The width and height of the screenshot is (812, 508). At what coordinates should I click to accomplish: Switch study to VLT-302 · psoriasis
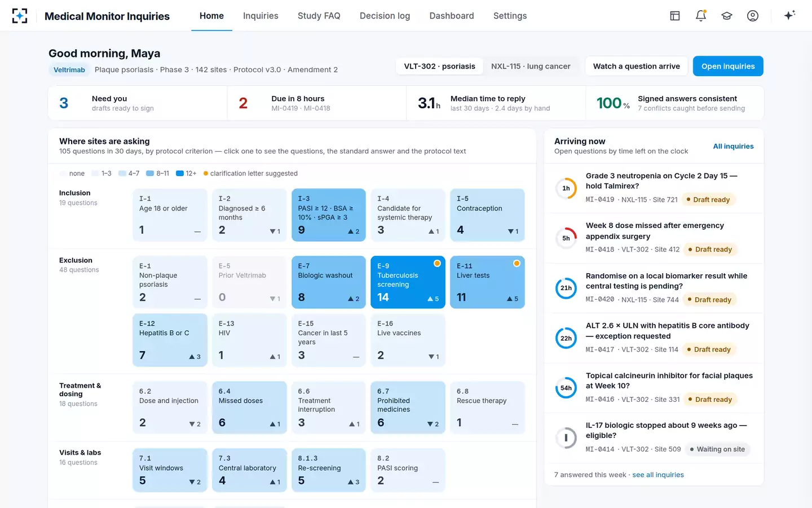(440, 67)
